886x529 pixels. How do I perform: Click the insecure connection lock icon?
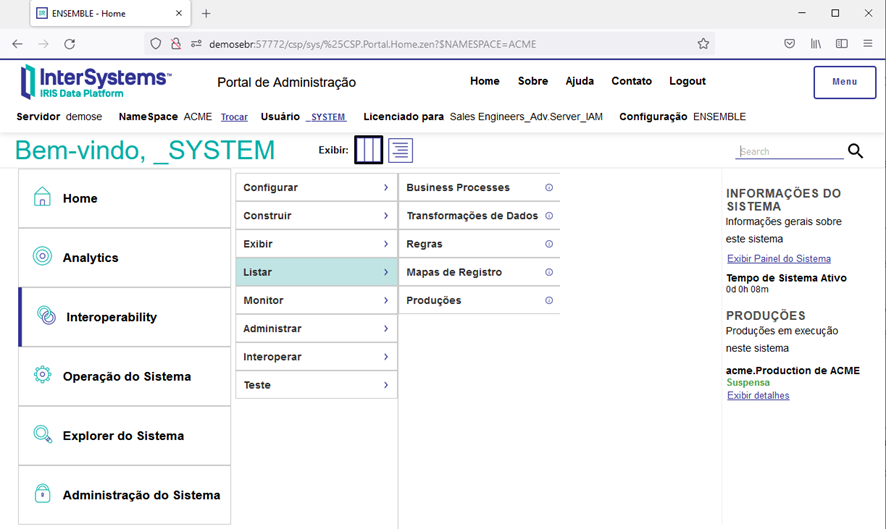pos(176,44)
